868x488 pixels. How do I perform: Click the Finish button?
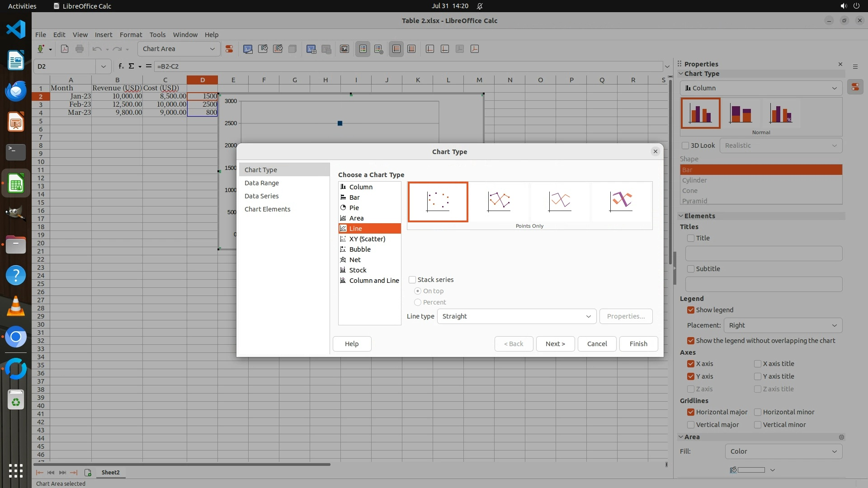tap(638, 344)
